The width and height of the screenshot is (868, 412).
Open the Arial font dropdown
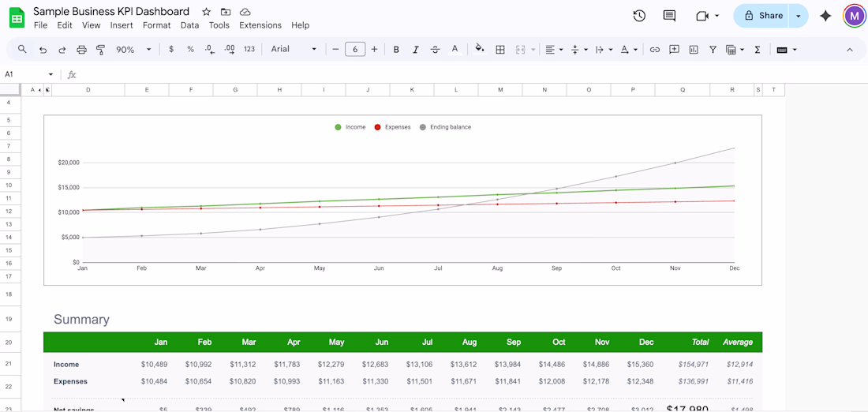[294, 49]
